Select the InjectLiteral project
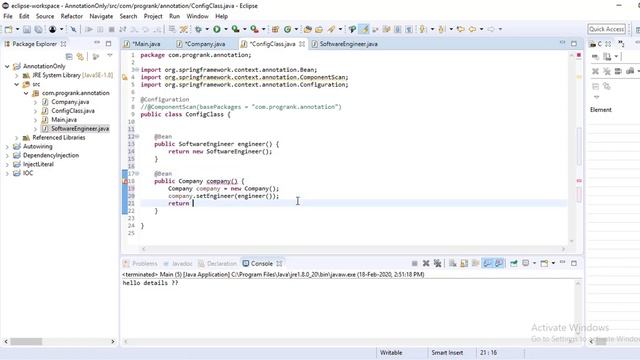The width and height of the screenshot is (640, 360). 38,164
